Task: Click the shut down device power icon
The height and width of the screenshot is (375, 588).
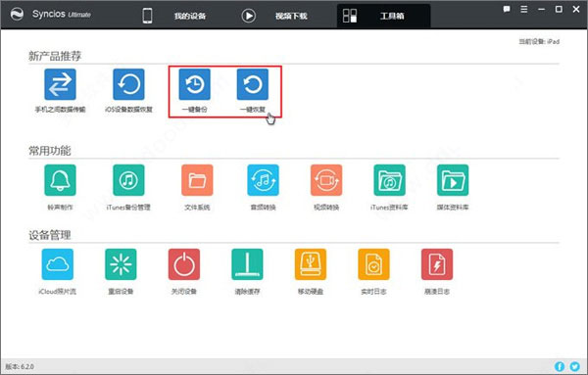Action: (x=184, y=264)
